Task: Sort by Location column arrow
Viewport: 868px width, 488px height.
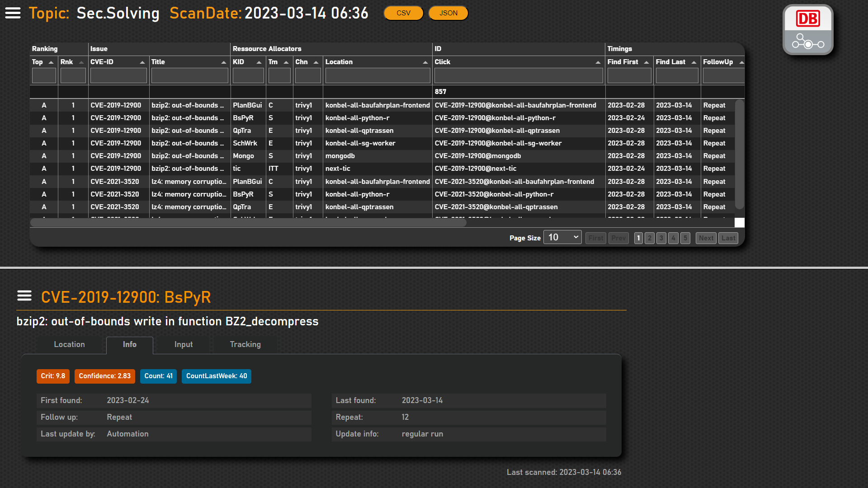Action: (x=425, y=62)
